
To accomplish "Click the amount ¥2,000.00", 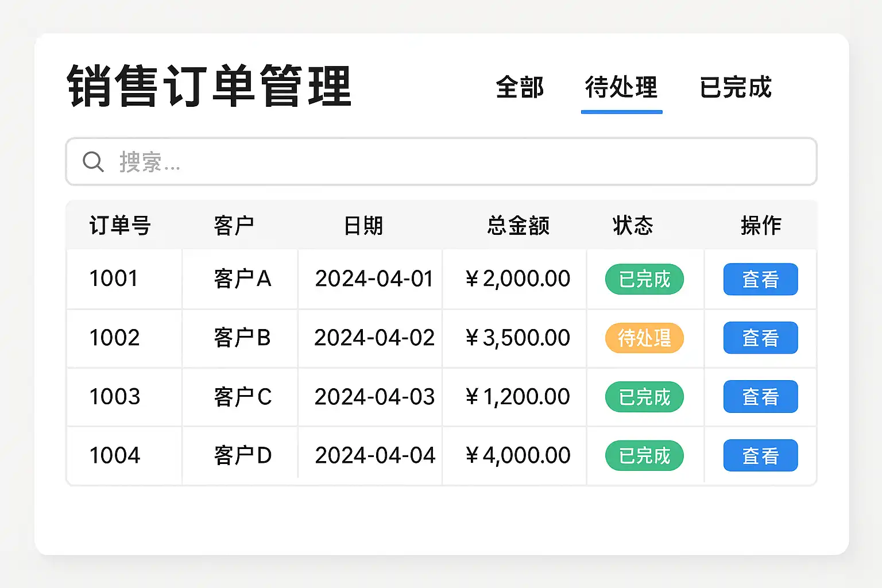I will 517,279.
